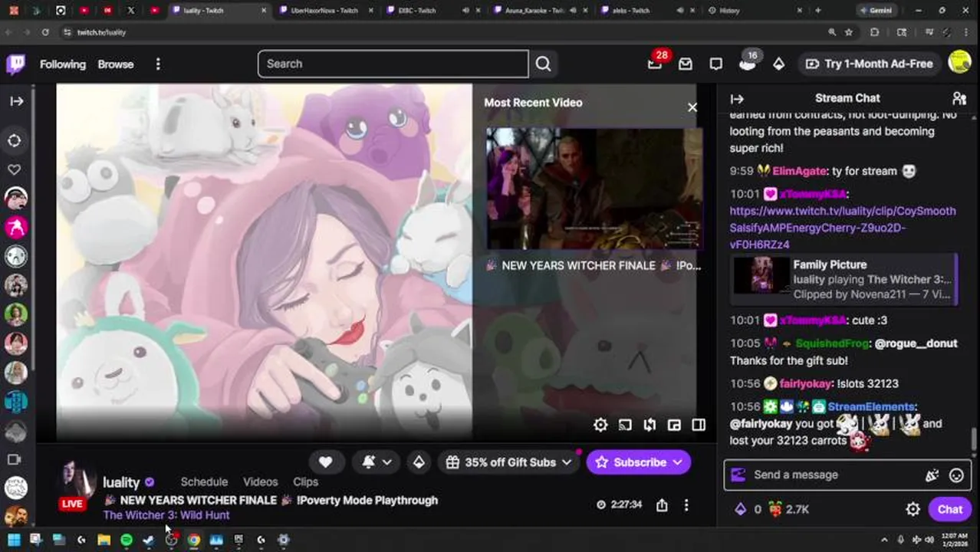The height and width of the screenshot is (552, 980).
Task: Click the Chat send button
Action: coord(949,509)
